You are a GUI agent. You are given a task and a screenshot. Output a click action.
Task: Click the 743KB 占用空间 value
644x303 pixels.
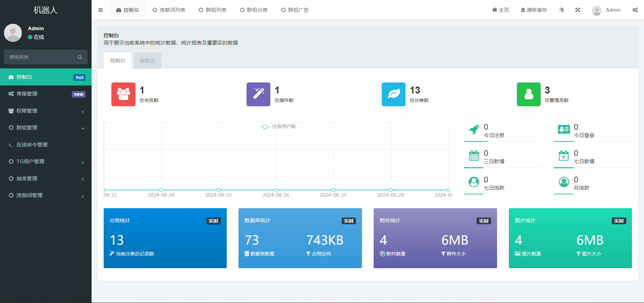coord(325,240)
